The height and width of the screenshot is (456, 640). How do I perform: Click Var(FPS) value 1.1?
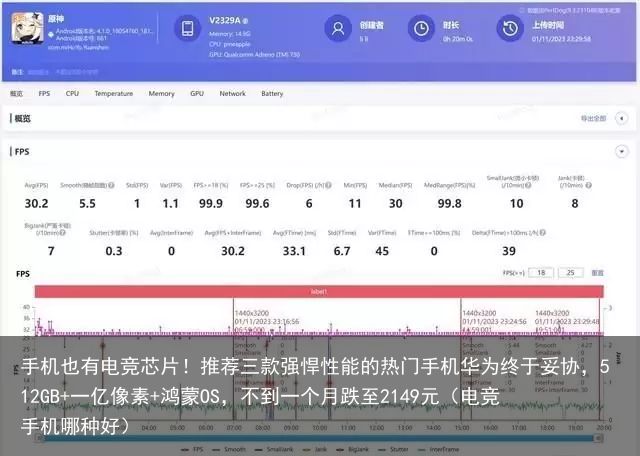(171, 203)
